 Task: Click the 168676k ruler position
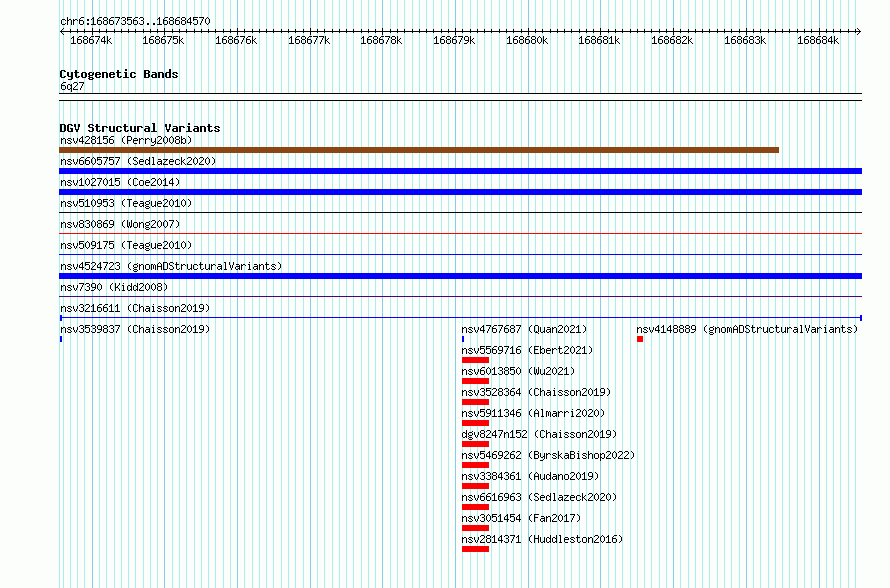(x=236, y=40)
